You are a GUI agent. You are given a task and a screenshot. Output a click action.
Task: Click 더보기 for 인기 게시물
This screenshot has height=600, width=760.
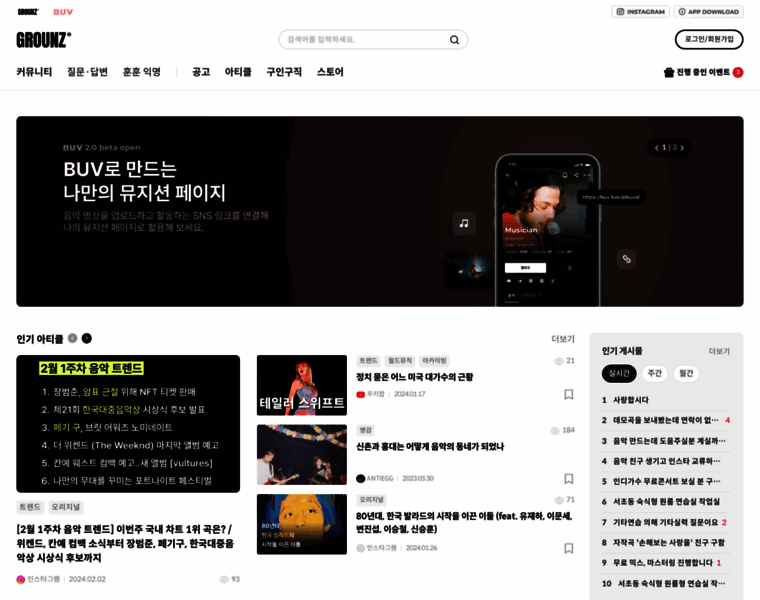(x=719, y=351)
